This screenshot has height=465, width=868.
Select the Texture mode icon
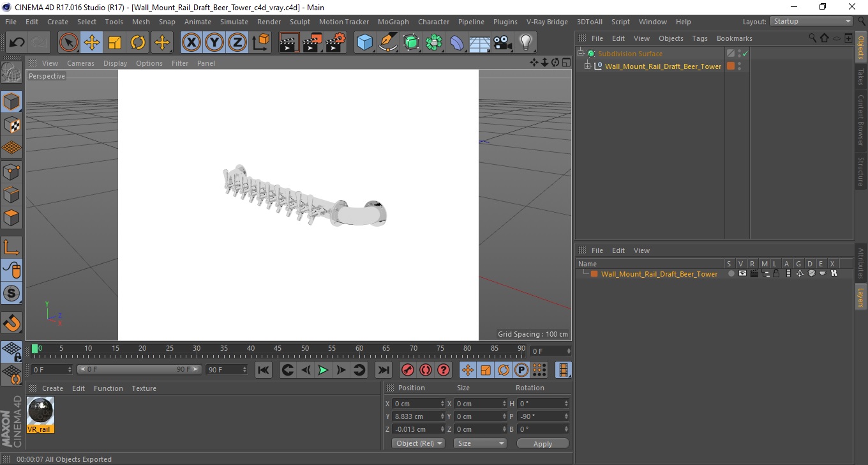[x=11, y=125]
